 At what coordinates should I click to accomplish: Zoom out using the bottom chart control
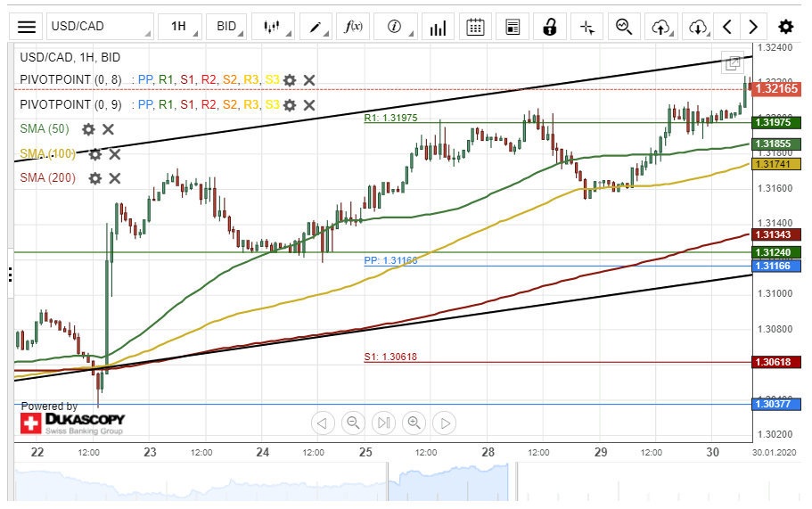pyautogui.click(x=353, y=423)
